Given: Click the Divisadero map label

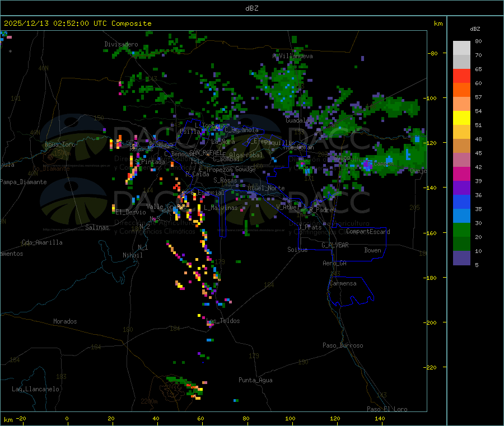Looking at the screenshot, I should pyautogui.click(x=121, y=44).
